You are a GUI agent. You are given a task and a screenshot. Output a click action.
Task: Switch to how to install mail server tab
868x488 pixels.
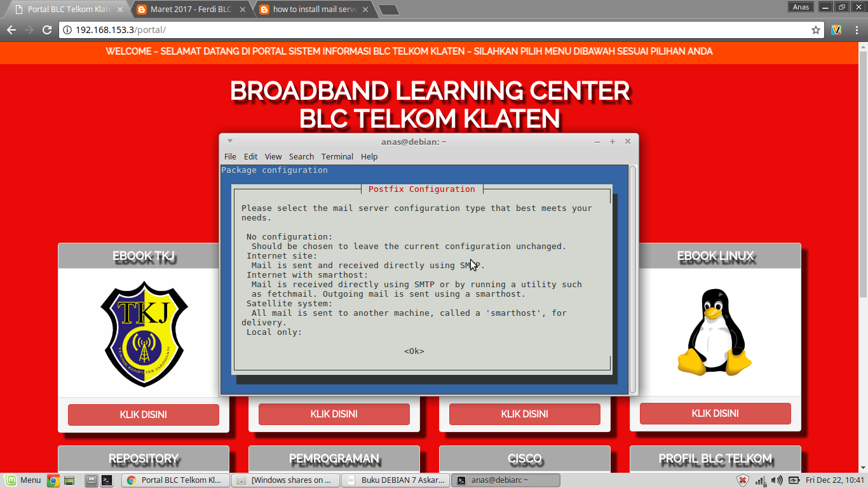coord(315,10)
